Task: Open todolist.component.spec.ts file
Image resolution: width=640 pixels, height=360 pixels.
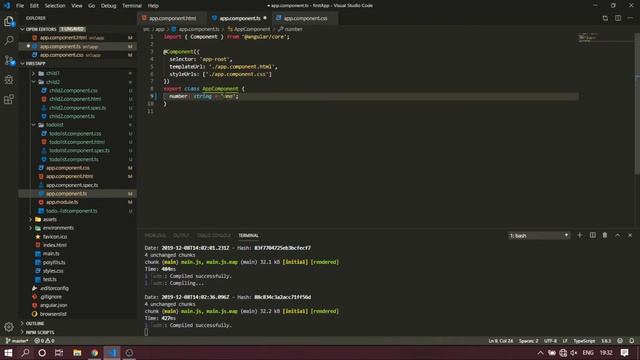Action: (x=79, y=151)
